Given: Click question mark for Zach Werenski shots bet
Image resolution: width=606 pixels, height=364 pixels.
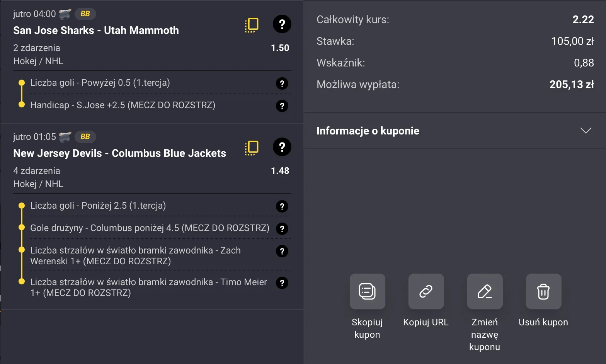Looking at the screenshot, I should click(x=282, y=251).
